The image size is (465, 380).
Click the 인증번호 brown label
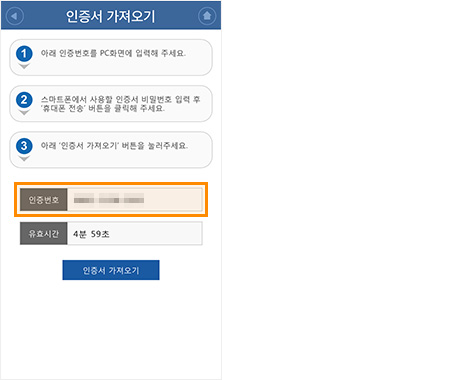click(44, 200)
